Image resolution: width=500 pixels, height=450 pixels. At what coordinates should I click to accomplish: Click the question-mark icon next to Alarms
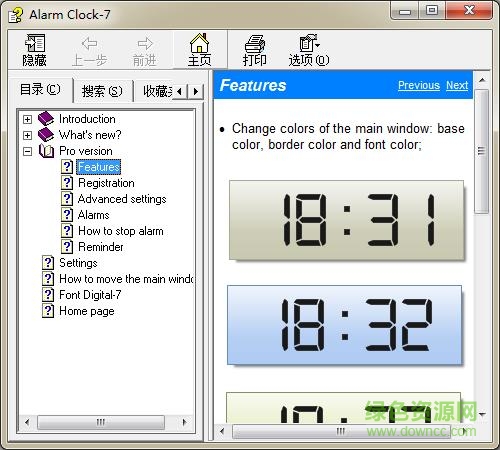(x=67, y=215)
